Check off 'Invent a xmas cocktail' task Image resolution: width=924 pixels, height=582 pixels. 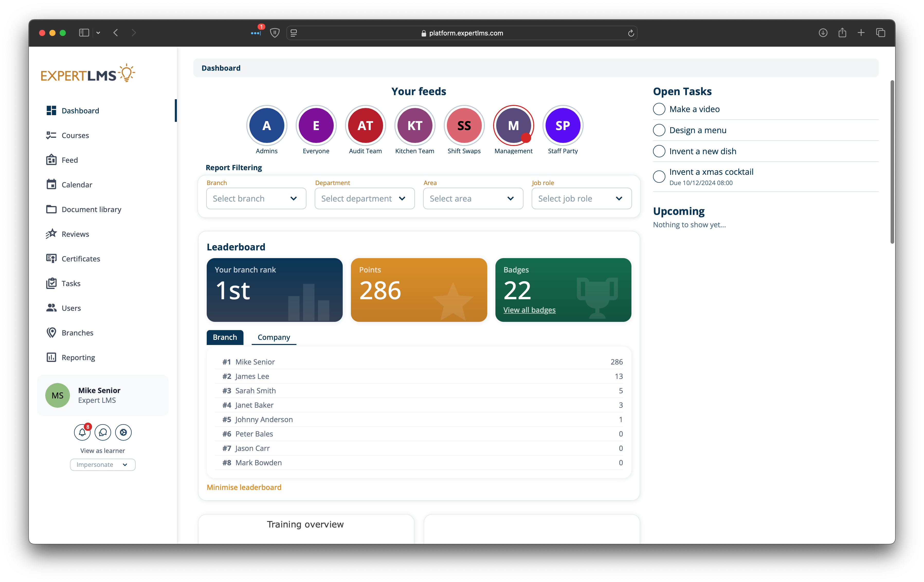[659, 177]
